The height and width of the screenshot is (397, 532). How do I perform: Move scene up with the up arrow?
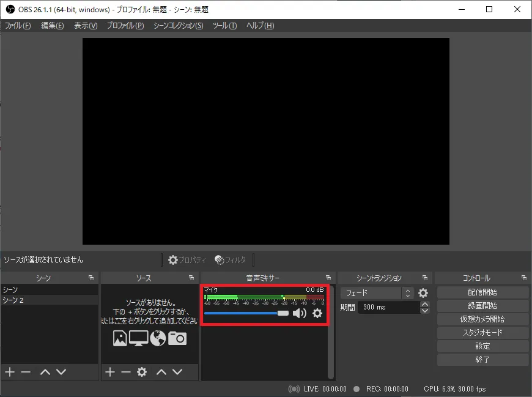point(45,373)
